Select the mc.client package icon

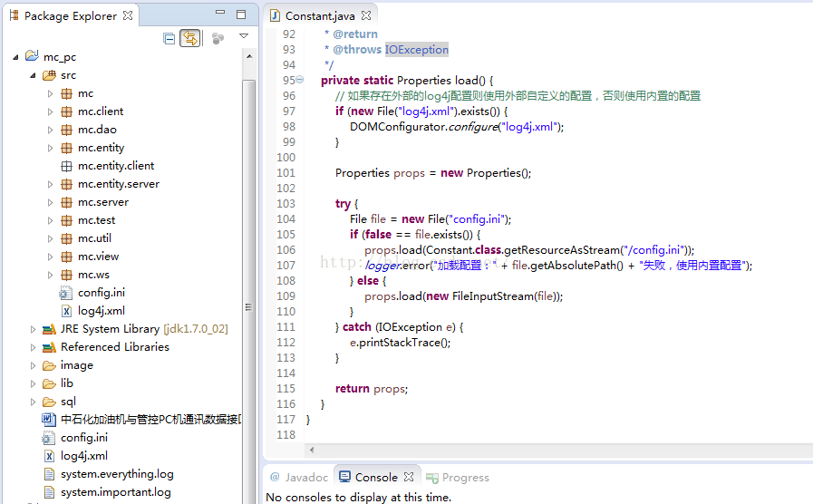click(66, 112)
